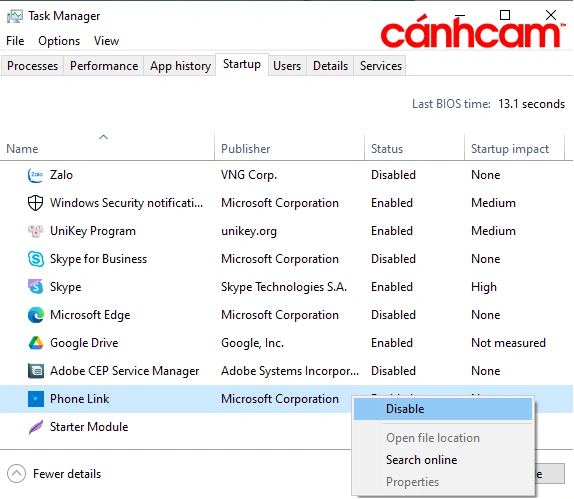Click the Name column sort arrow

104,137
